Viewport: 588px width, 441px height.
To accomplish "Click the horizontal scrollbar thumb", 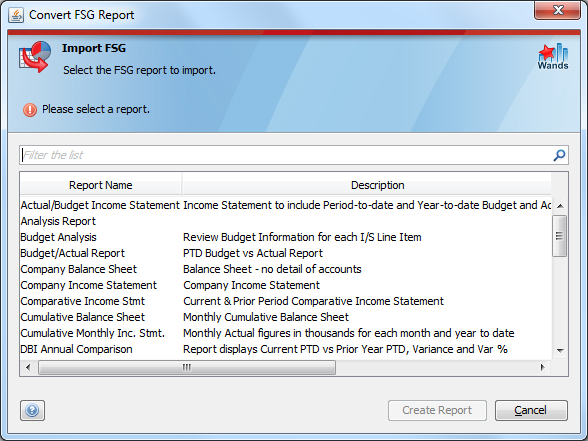I will pyautogui.click(x=187, y=367).
